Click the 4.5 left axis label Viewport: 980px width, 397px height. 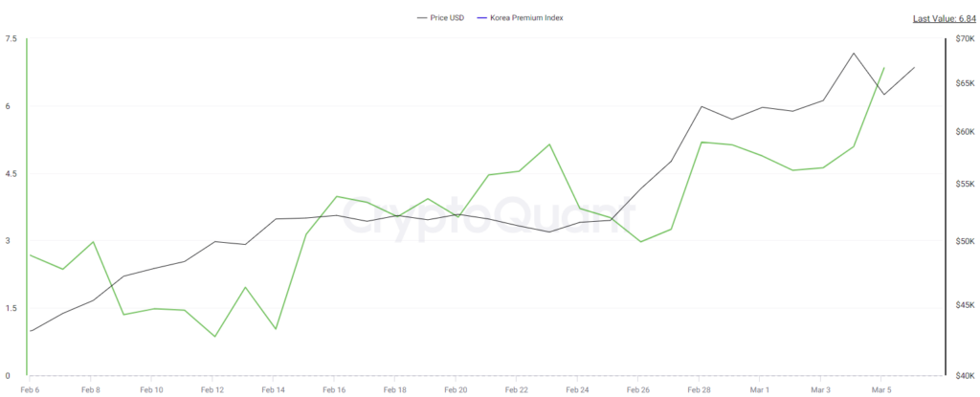tap(11, 174)
